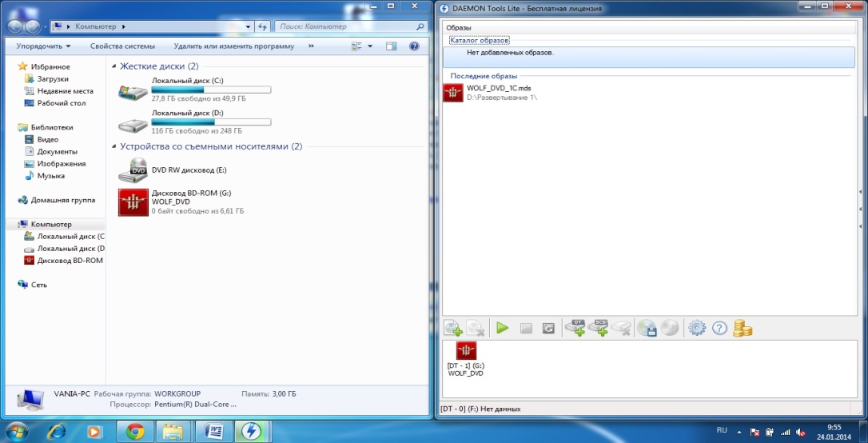
Task: Open the Каталог образов link
Action: pyautogui.click(x=480, y=41)
